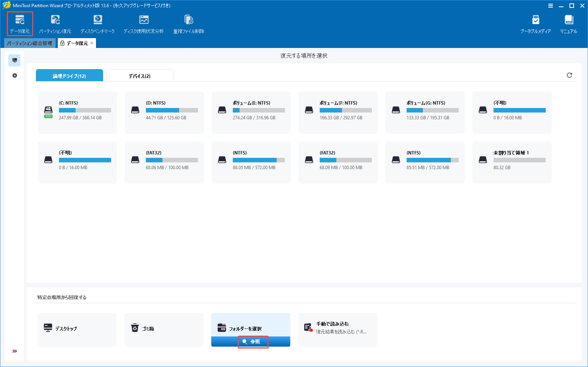Launch ディスクベンチマーク (Disk Benchmark)
The height and width of the screenshot is (367, 588).
(x=97, y=23)
